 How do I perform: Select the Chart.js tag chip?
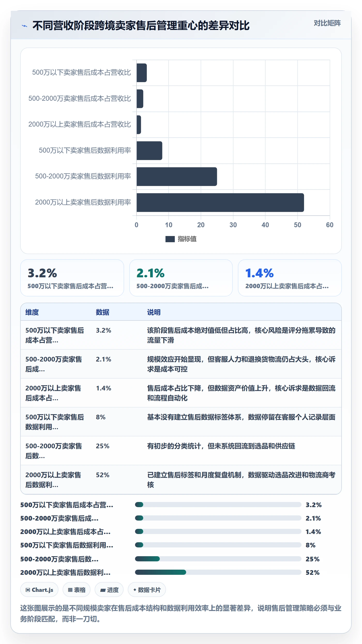tap(39, 590)
